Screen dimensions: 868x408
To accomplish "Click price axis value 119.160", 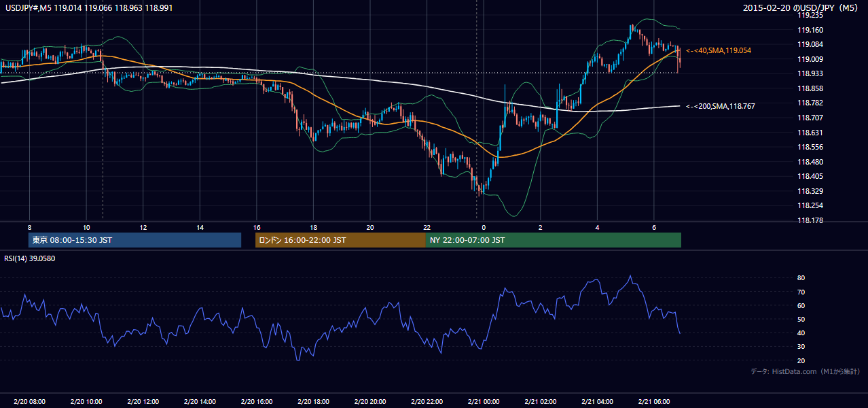I will click(810, 30).
